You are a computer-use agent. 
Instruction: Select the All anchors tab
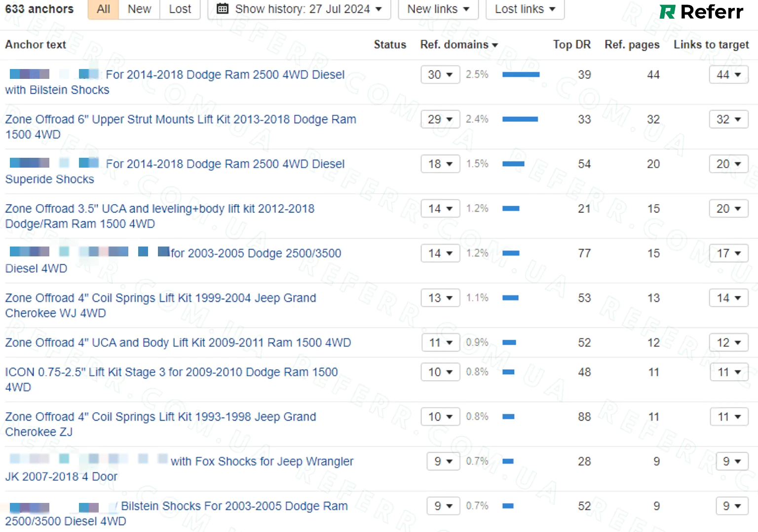(103, 9)
